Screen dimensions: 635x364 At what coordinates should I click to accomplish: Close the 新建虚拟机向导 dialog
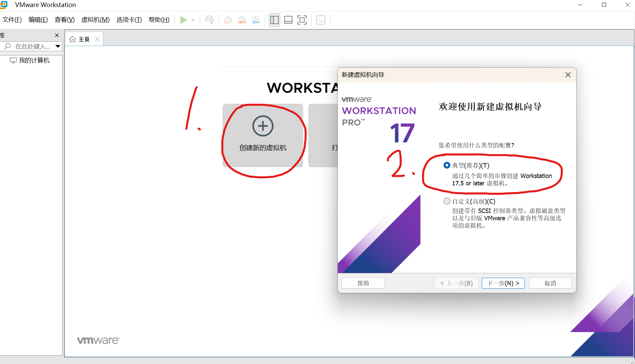(568, 75)
